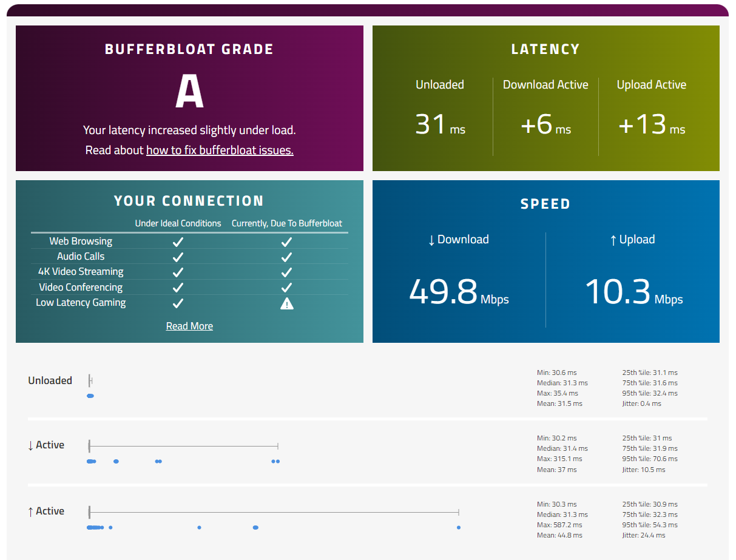
Task: Click the +6 ms Download Active value
Action: pyautogui.click(x=545, y=124)
